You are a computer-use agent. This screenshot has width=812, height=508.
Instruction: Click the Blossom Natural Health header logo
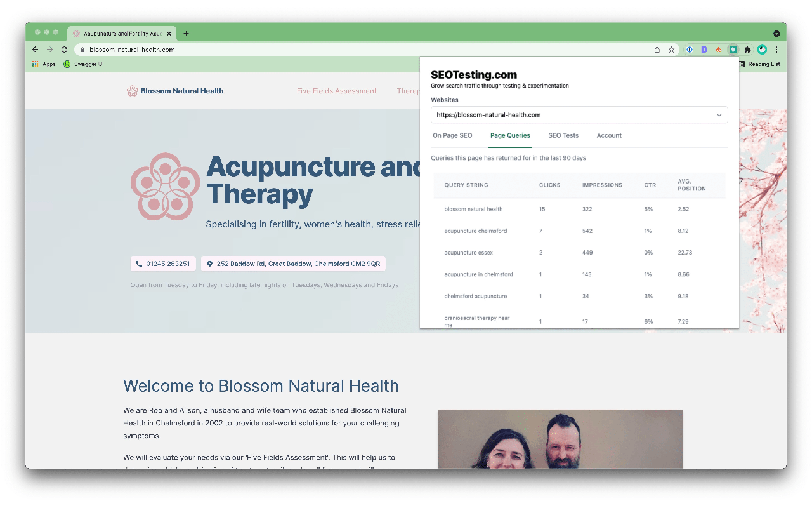click(x=175, y=91)
